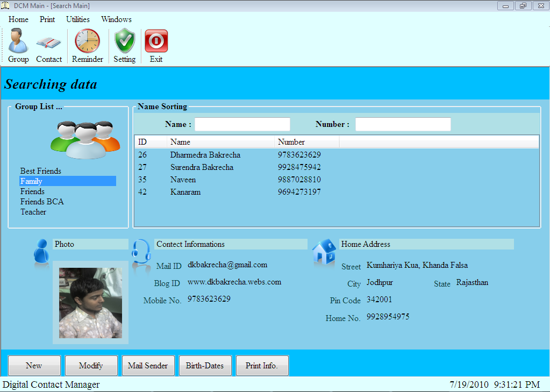
Task: Open the Reminder clock icon
Action: (x=87, y=46)
